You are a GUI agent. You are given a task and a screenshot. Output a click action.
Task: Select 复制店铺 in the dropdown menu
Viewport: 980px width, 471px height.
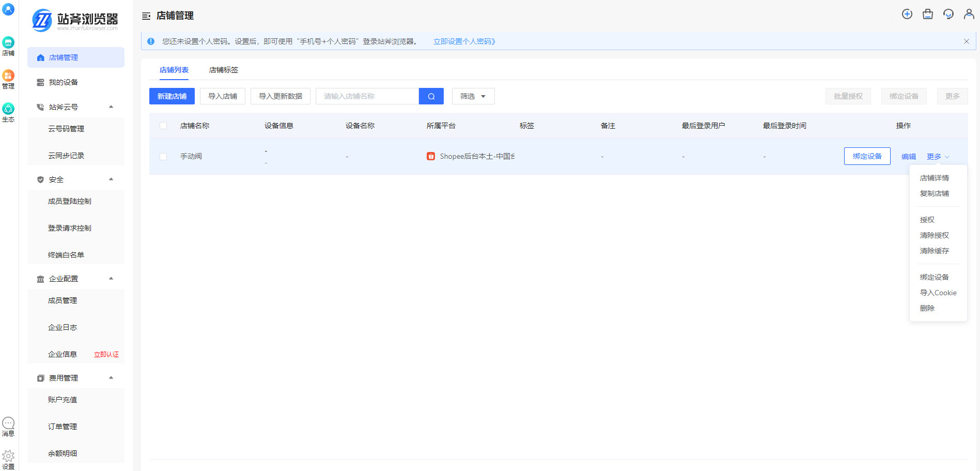click(x=935, y=193)
